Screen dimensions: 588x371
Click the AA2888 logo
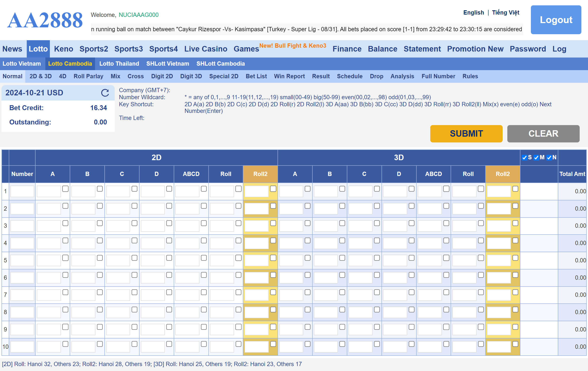tap(45, 20)
